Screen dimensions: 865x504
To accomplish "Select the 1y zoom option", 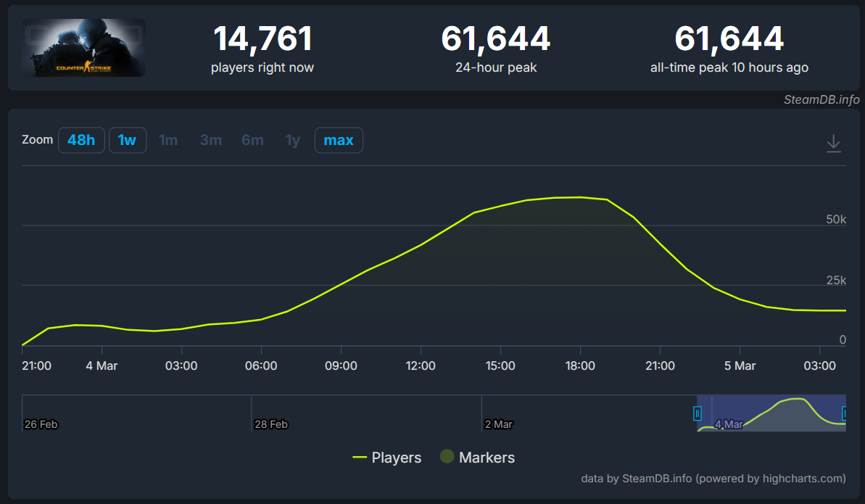I will point(292,140).
